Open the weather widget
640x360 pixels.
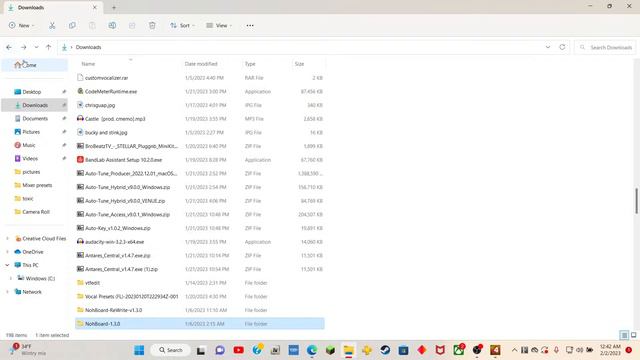[29, 350]
